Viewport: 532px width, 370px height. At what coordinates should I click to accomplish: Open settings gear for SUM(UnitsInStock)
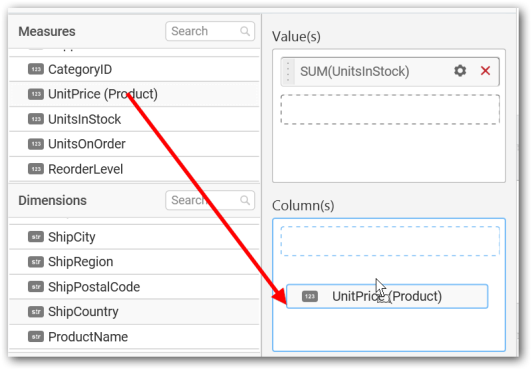point(460,71)
